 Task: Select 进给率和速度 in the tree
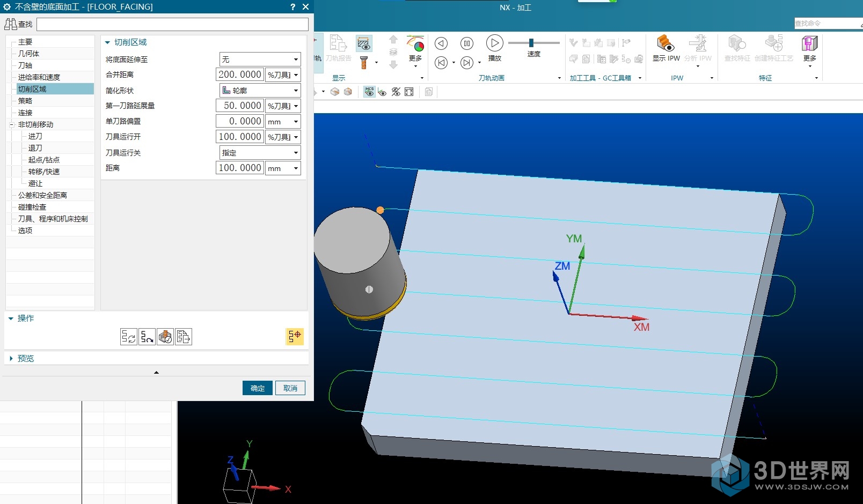pos(39,77)
